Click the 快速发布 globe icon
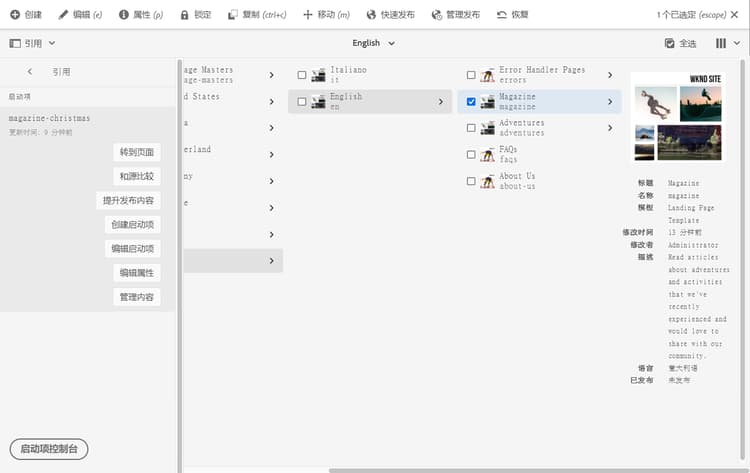Viewport: 750px width, 473px height. coord(371,15)
